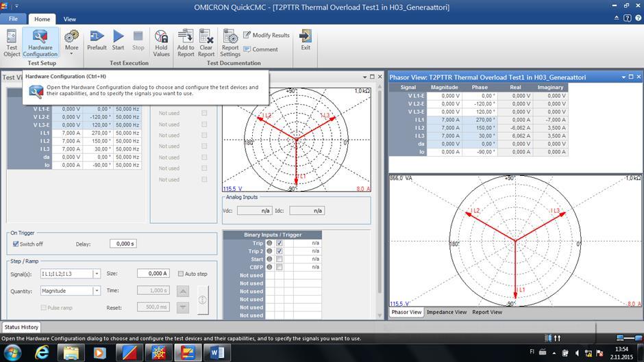644x362 pixels.
Task: Stop the running test
Action: tap(138, 40)
